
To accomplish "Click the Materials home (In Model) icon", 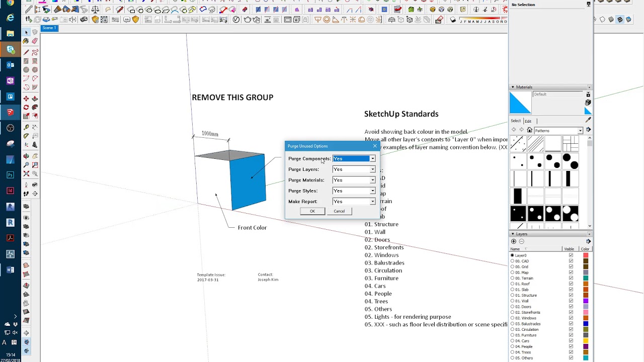I will pos(530,130).
